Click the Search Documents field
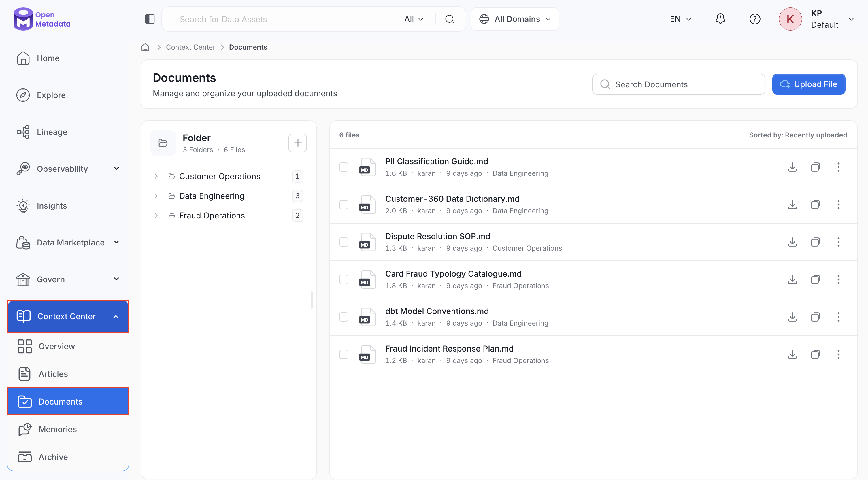This screenshot has width=868, height=480. [679, 84]
